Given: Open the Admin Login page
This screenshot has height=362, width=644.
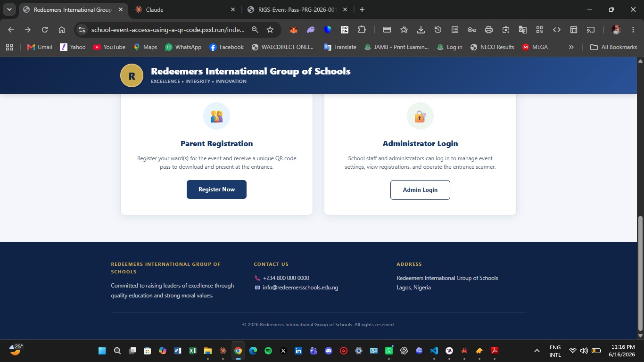Looking at the screenshot, I should pyautogui.click(x=420, y=190).
